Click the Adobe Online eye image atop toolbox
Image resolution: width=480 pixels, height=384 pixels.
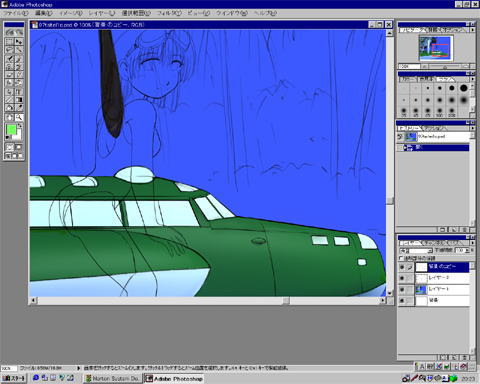(x=14, y=32)
